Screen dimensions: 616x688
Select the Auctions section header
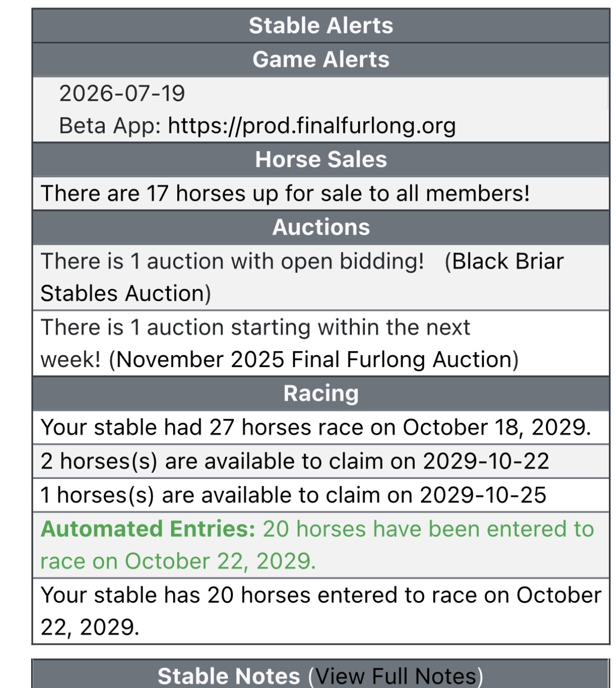(x=321, y=227)
